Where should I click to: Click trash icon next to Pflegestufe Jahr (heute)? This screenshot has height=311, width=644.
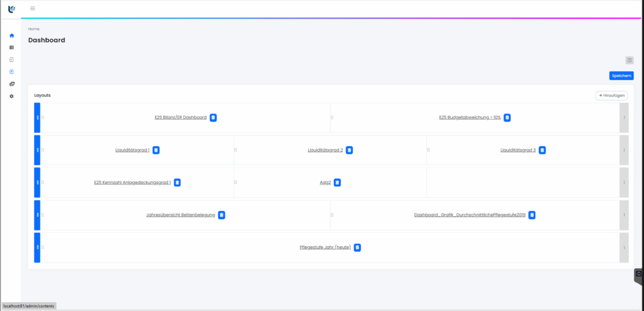(x=357, y=247)
